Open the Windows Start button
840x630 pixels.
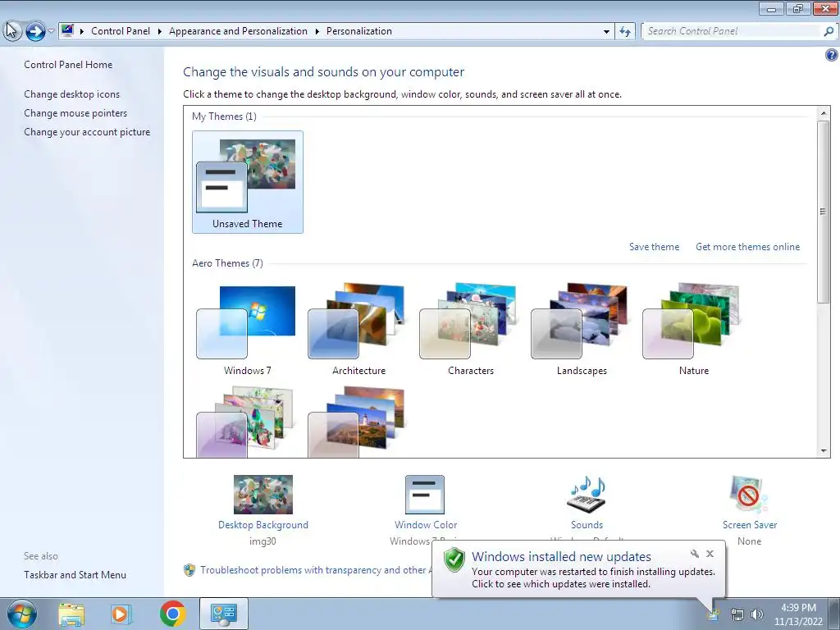(x=22, y=614)
